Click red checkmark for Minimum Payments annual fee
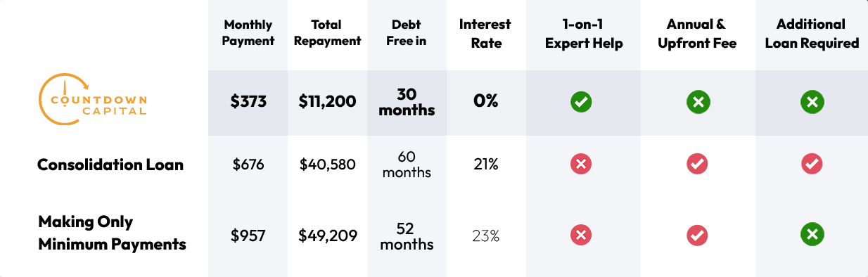This screenshot has height=277, width=868. pyautogui.click(x=697, y=234)
